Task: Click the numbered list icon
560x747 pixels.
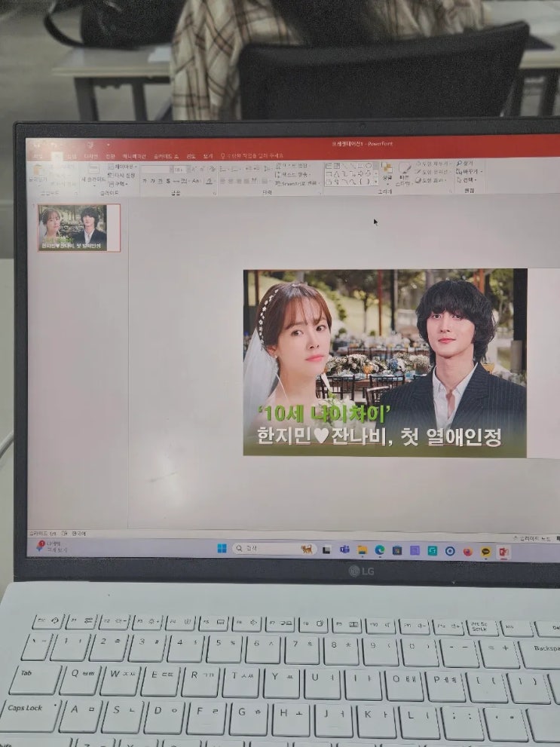Action: (x=235, y=169)
